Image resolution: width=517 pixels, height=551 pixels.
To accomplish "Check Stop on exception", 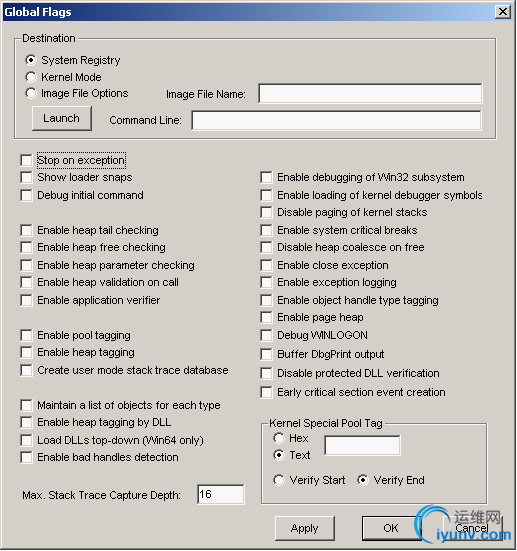I will pyautogui.click(x=26, y=160).
